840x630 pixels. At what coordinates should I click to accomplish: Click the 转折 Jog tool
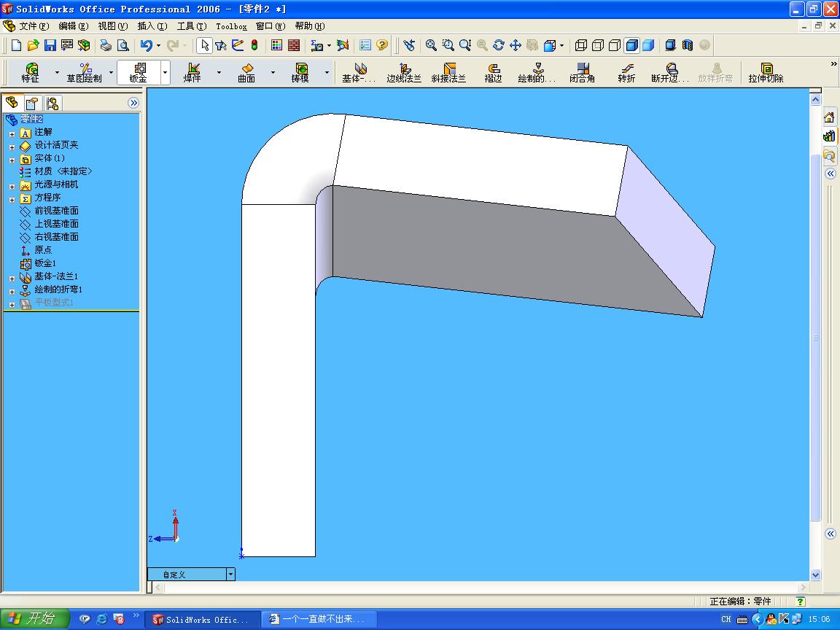[626, 73]
